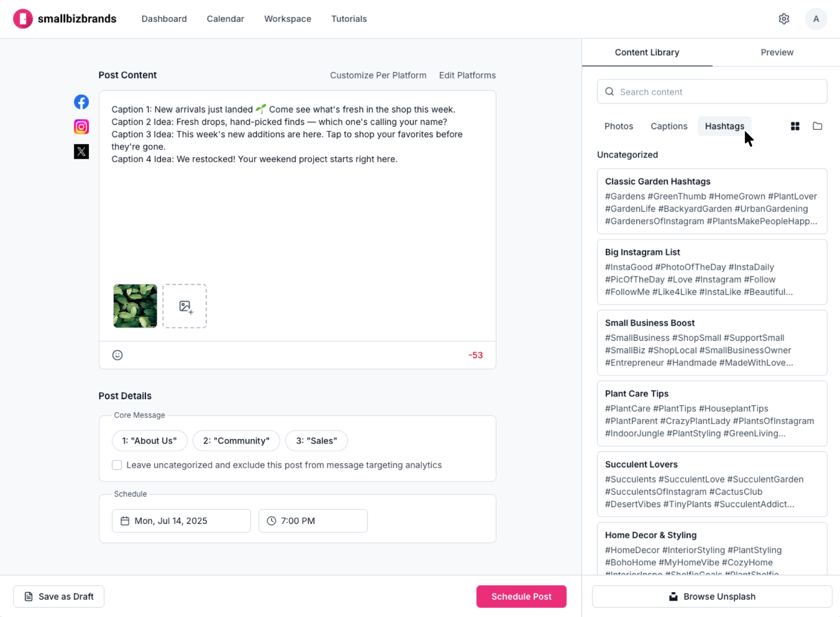Click the Post Details heading
Viewport: 840px width, 617px height.
tap(125, 396)
